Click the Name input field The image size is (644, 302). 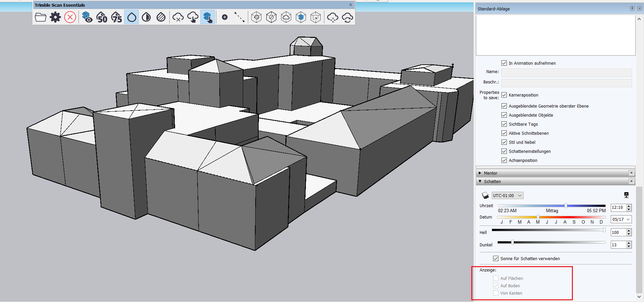coord(566,72)
